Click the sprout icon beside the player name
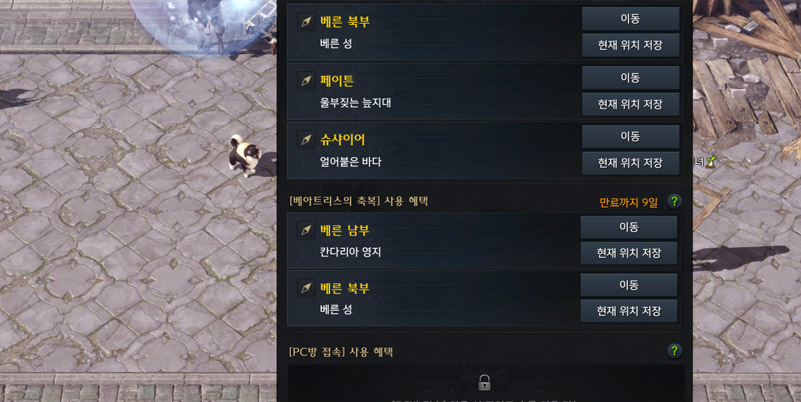The image size is (801, 402). [x=711, y=162]
